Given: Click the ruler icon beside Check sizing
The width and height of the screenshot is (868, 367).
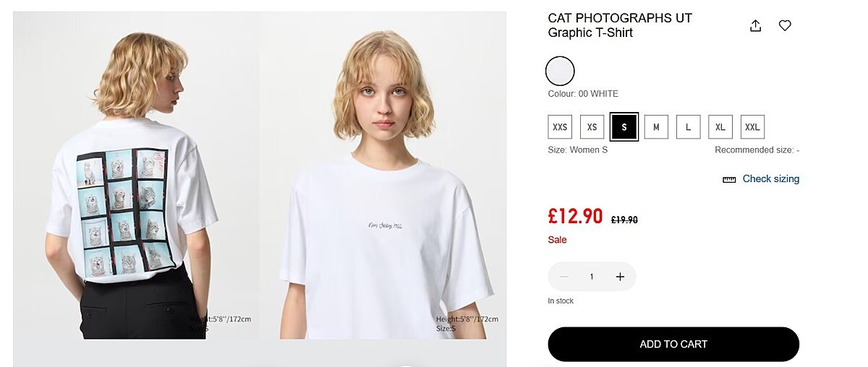Looking at the screenshot, I should 729,179.
